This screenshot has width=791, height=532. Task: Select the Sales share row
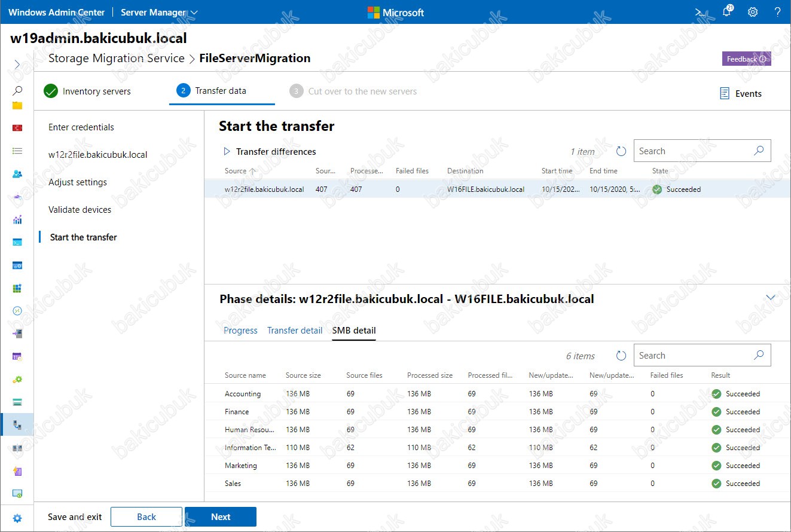click(497, 483)
